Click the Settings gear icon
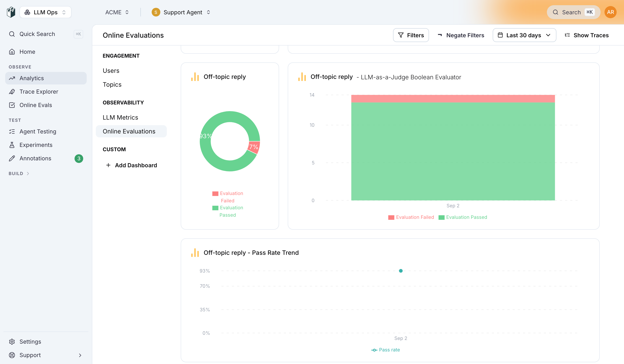The width and height of the screenshot is (624, 364). [x=12, y=341]
